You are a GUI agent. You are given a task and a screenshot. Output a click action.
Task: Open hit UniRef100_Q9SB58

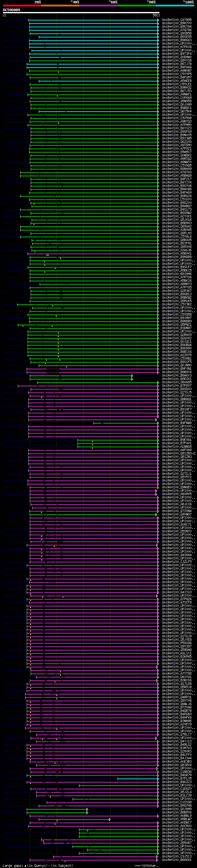click(x=177, y=33)
